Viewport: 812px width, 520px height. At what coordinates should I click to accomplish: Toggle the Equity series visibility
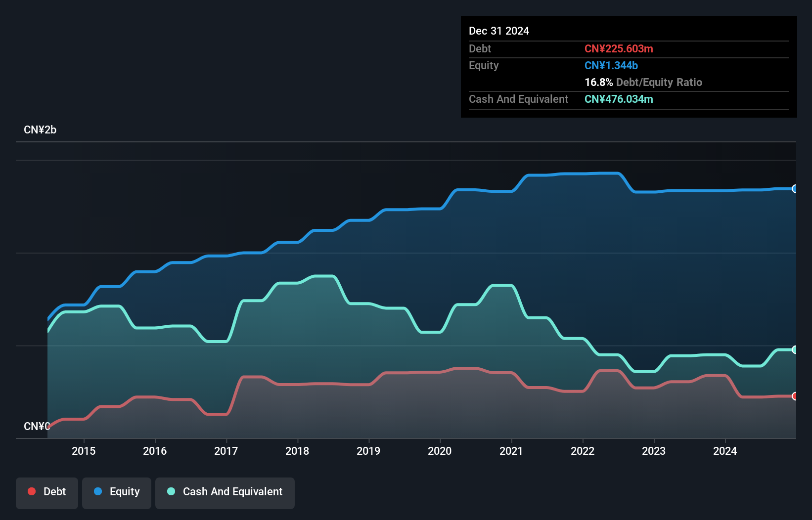click(116, 492)
